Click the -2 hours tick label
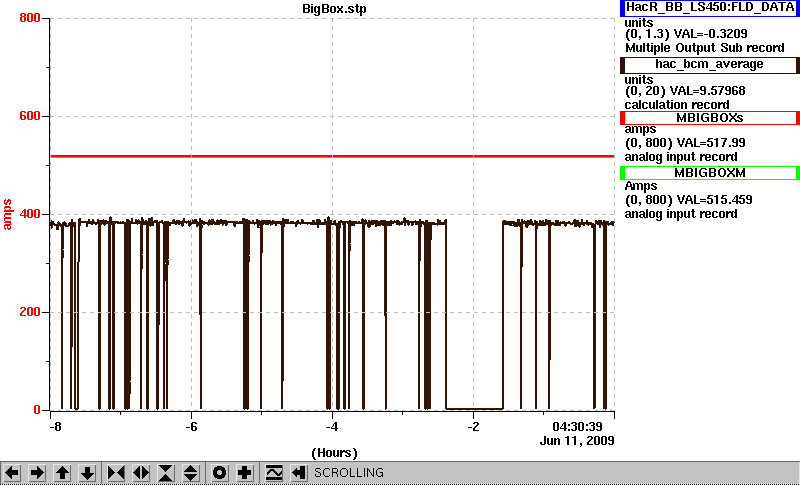Image resolution: width=800 pixels, height=485 pixels. [473, 426]
